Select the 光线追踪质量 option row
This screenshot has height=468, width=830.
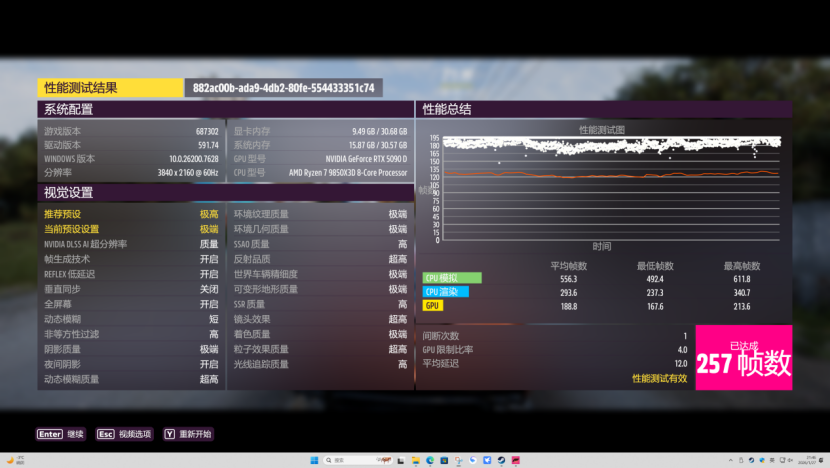(x=320, y=364)
